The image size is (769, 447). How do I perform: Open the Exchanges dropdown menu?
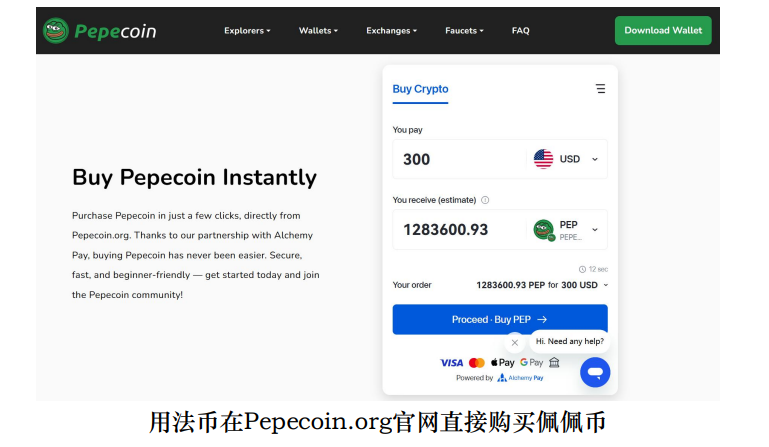[391, 30]
